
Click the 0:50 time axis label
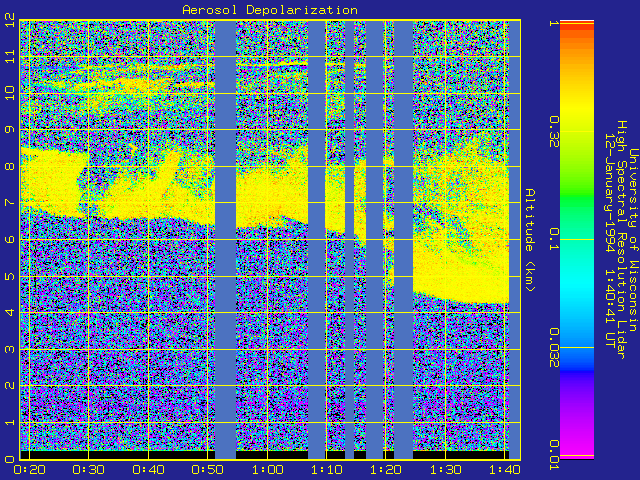(208, 470)
